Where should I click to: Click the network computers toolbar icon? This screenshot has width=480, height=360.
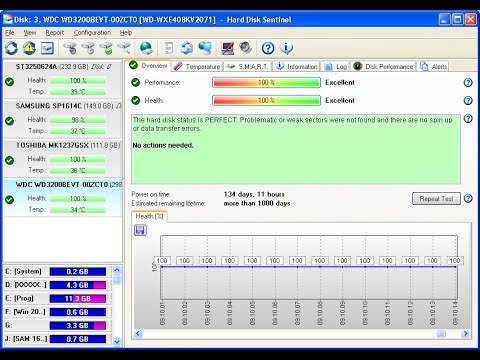(205, 48)
